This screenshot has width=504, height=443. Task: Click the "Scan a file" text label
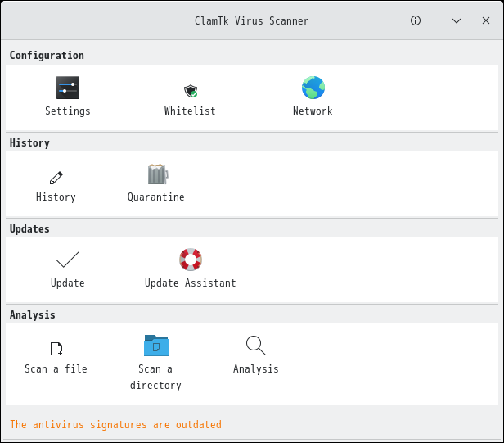tap(56, 369)
